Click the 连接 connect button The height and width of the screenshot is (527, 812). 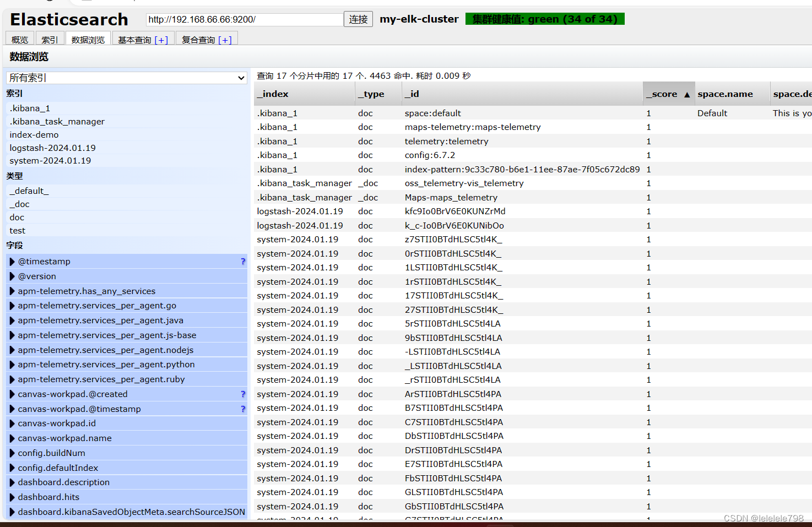[x=358, y=19]
